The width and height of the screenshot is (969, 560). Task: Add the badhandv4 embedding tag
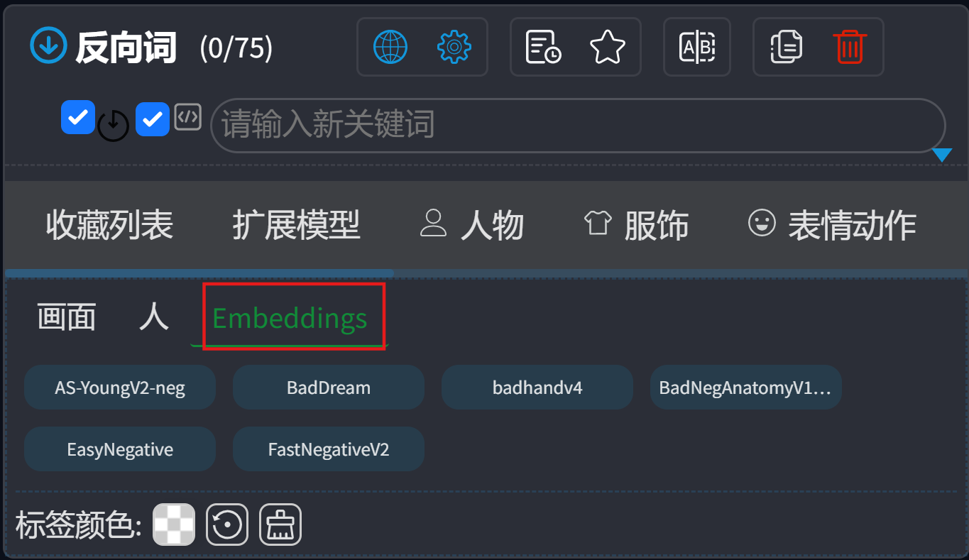(537, 388)
